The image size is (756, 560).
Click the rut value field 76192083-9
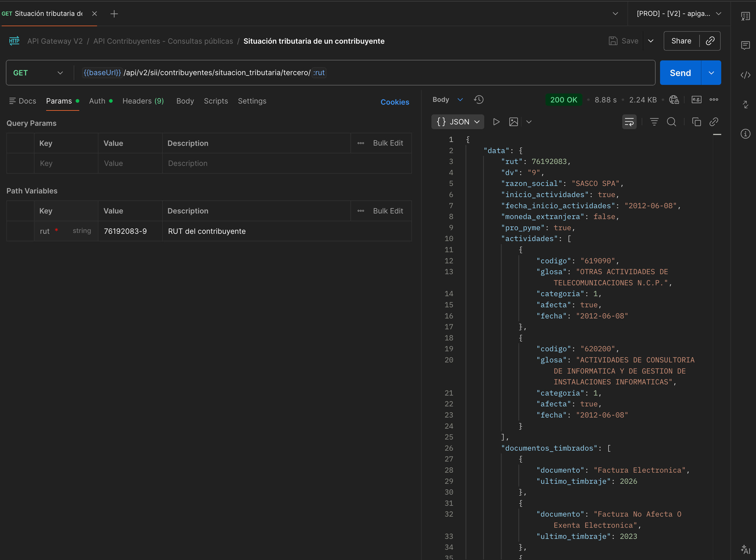tap(125, 231)
